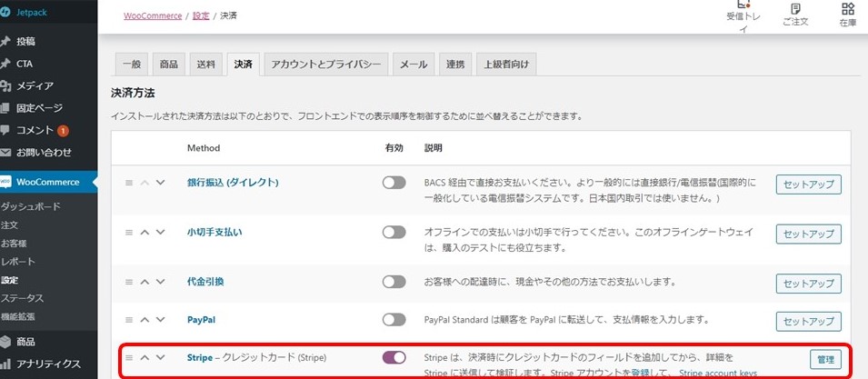The height and width of the screenshot is (379, 868).
Task: Click the WooCommerce logo icon in sidebar
Action: tap(5, 182)
